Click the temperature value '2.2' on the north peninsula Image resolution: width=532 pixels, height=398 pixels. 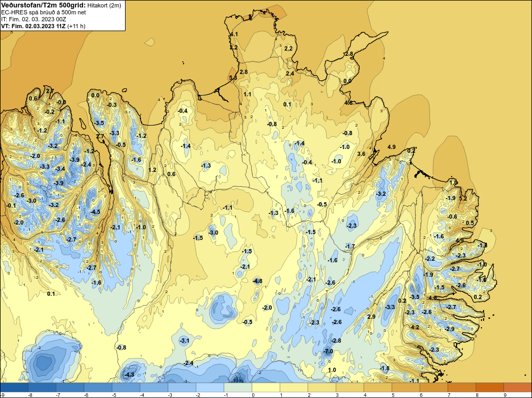288,48
